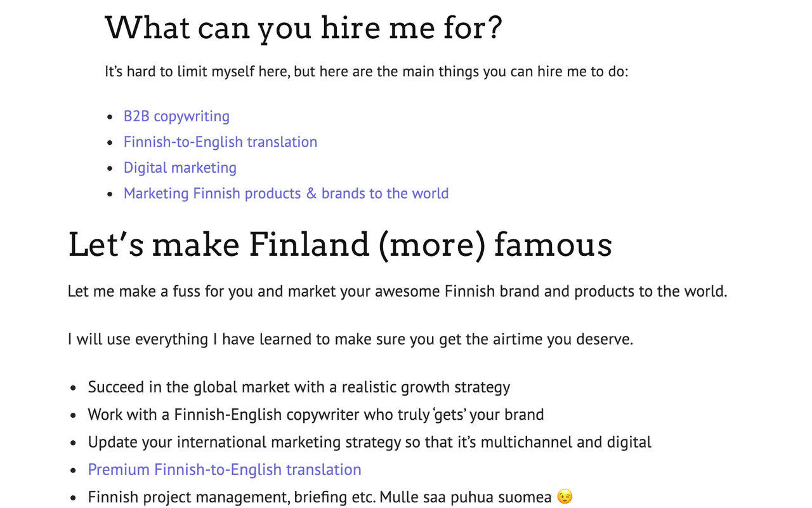Follow the Premium Finnish-to-English translation link
The height and width of the screenshot is (508, 812).
click(225, 470)
